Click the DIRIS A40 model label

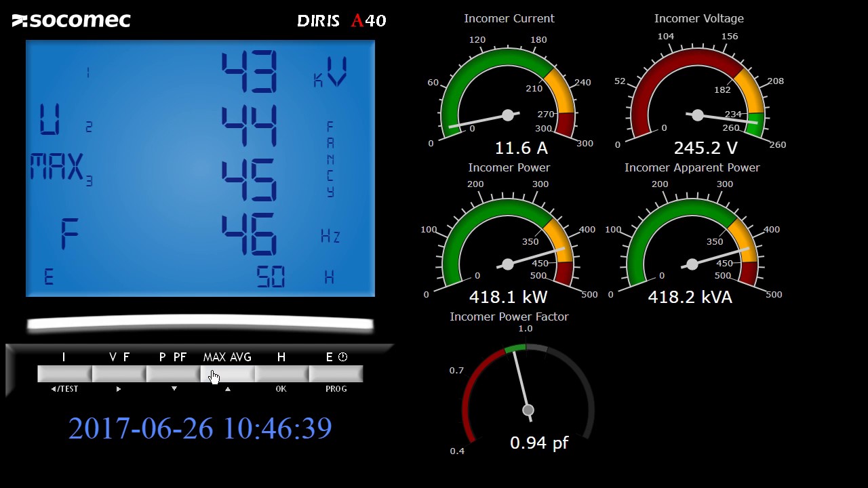point(342,20)
